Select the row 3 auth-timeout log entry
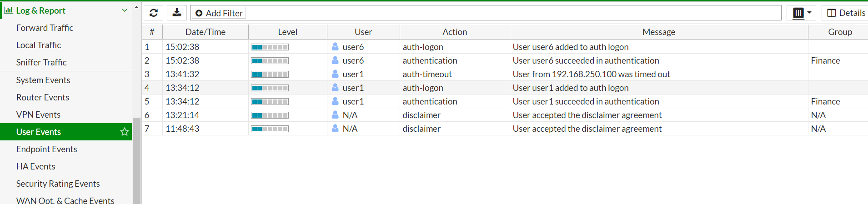Screen dimensions: 868x204 [505, 74]
